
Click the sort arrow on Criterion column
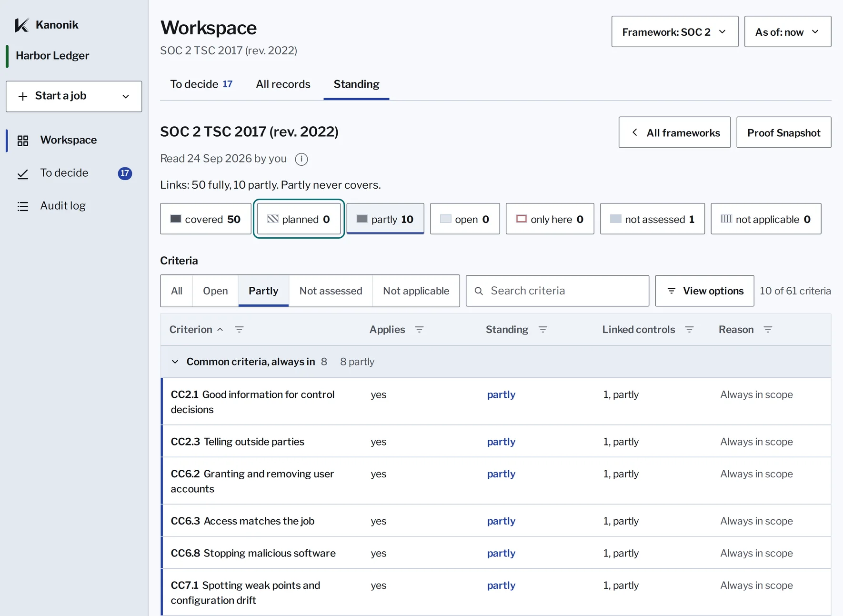[x=220, y=330]
